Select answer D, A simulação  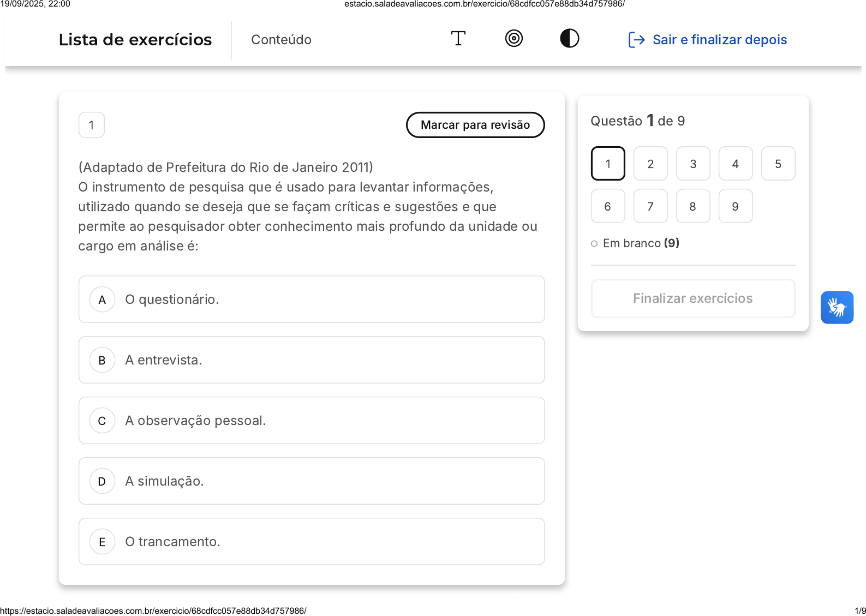312,481
